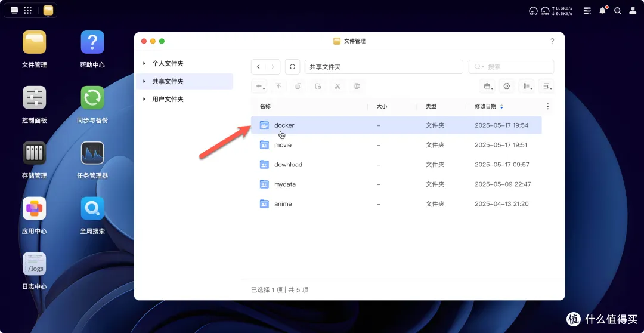The width and height of the screenshot is (644, 333).
Task: Open the file manager settings gear
Action: [507, 86]
